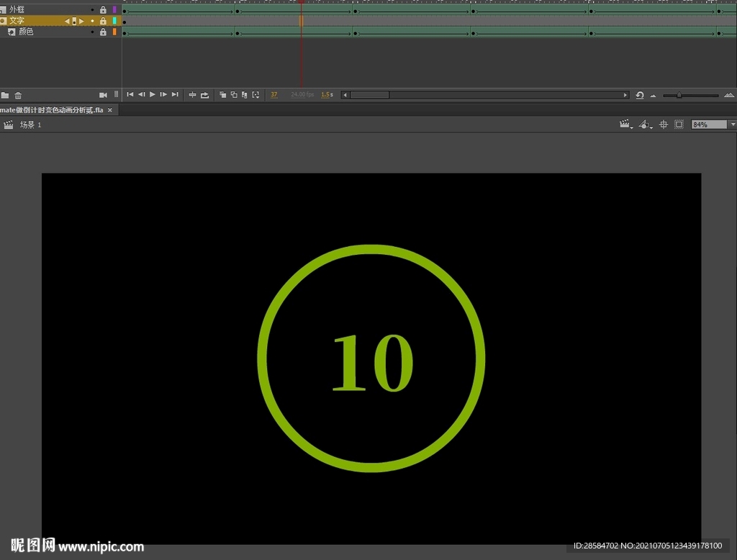Click the layer type icon of 外框
This screenshot has width=737, height=560.
[x=4, y=9]
